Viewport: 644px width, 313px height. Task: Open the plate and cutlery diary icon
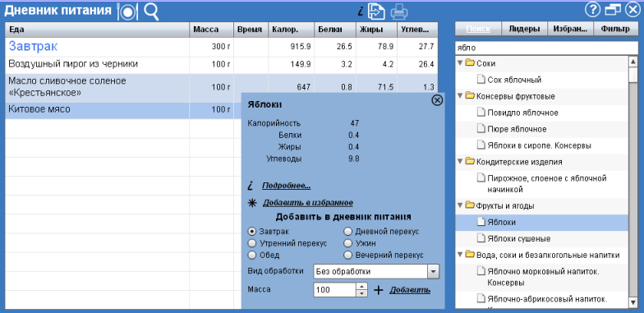(x=127, y=12)
